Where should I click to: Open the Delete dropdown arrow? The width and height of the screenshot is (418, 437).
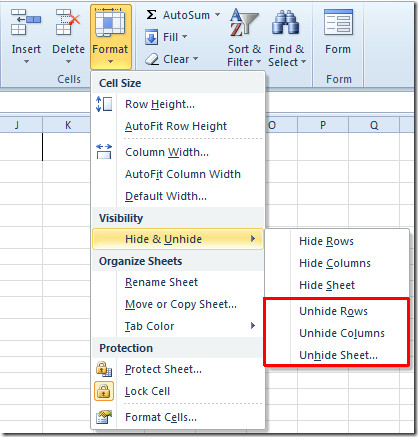(68, 62)
